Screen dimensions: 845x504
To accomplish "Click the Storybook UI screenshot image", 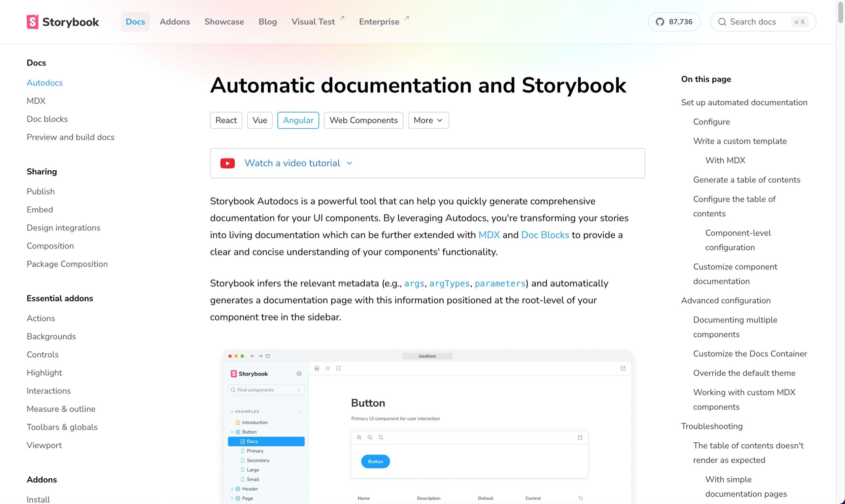I will coord(427,427).
